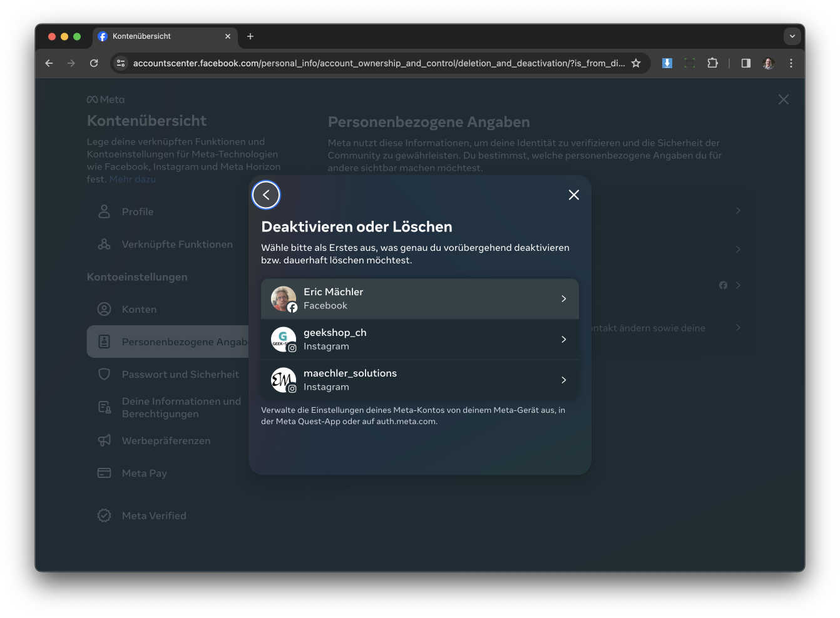Select the Eric Mächler Facebook account

click(419, 299)
